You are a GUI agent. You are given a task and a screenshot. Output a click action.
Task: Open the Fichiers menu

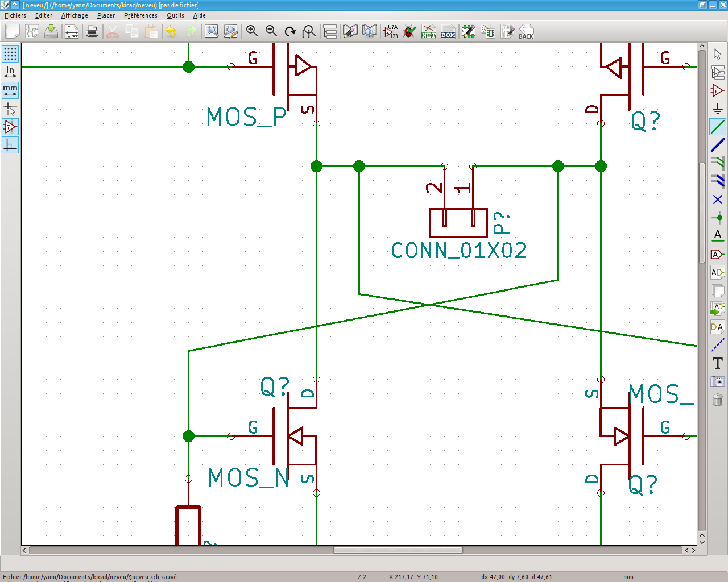point(15,15)
